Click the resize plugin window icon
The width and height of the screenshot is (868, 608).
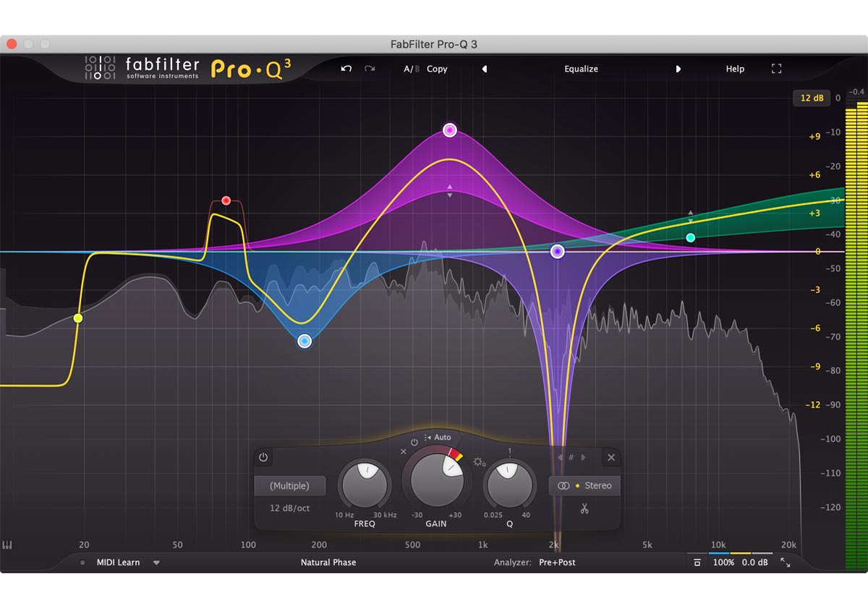coord(786,562)
